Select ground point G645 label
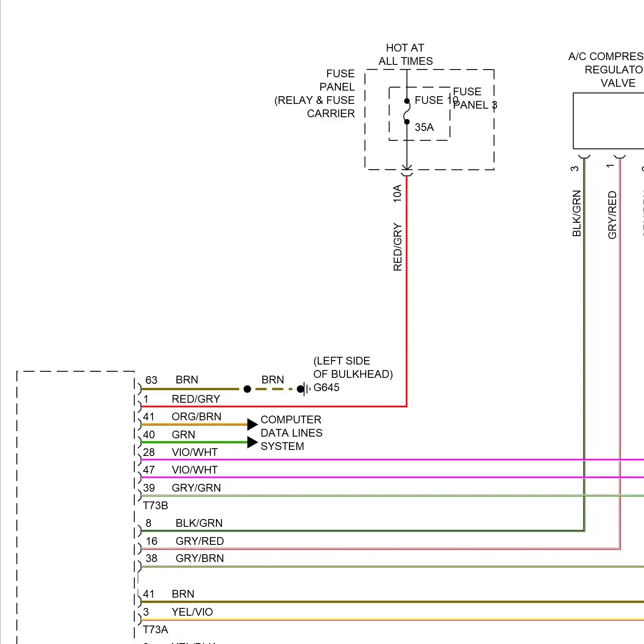The height and width of the screenshot is (644, 644). (326, 388)
